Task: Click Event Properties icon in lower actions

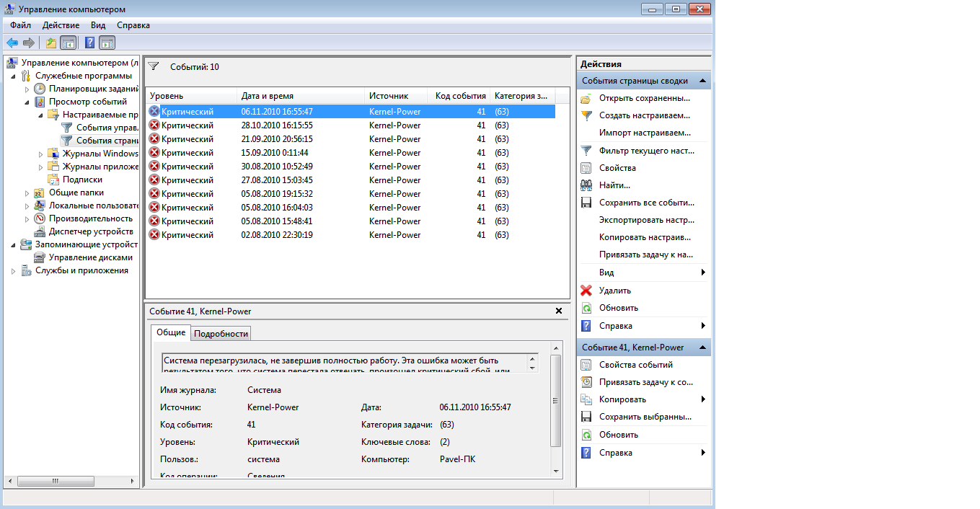Action: pos(586,365)
